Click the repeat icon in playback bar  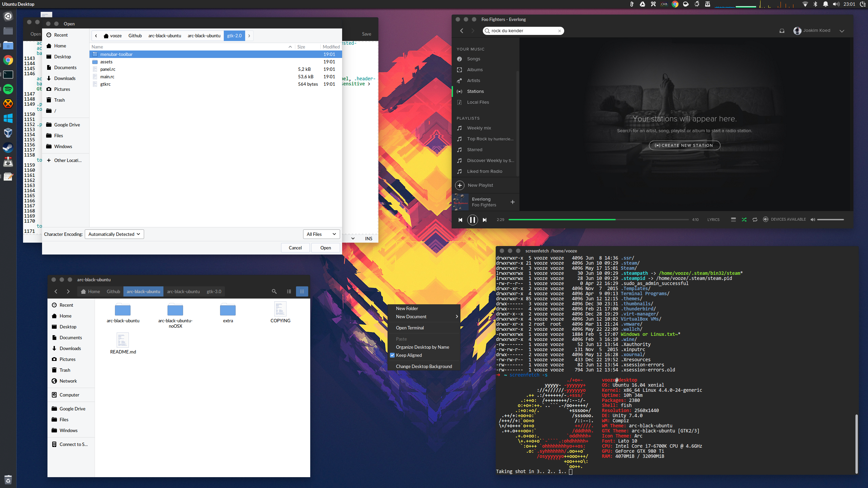[755, 219]
